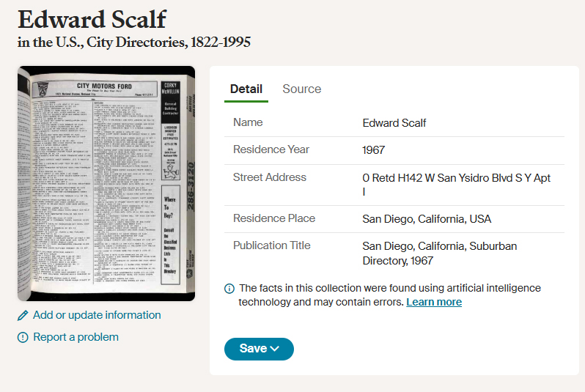
Task: Follow the Learn more link
Action: 434,302
